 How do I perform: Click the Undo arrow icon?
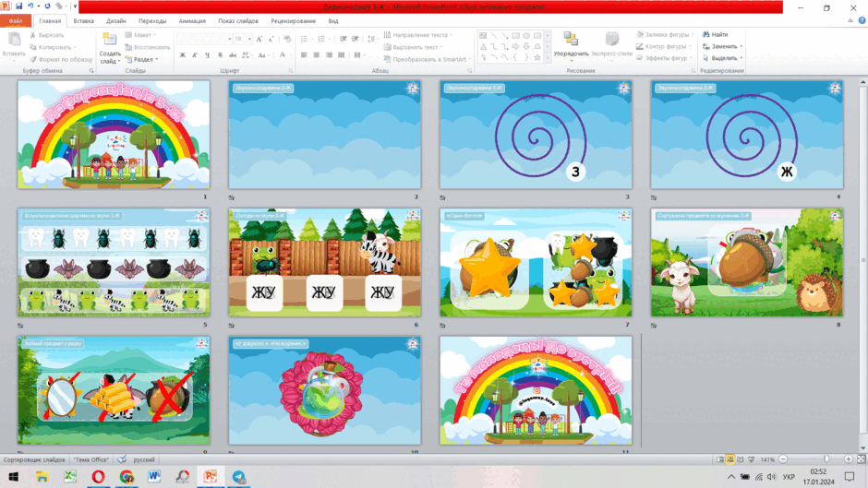pyautogui.click(x=30, y=6)
